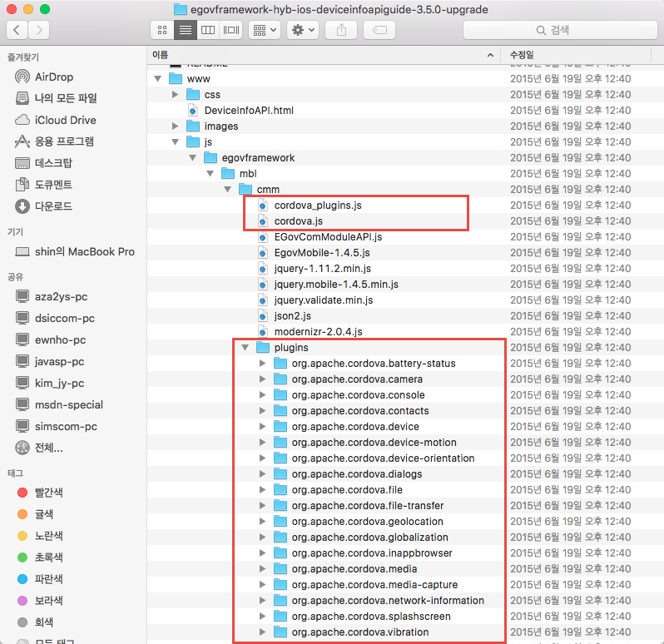Switch to Cover Flow view
This screenshot has width=664, height=644.
tap(230, 30)
